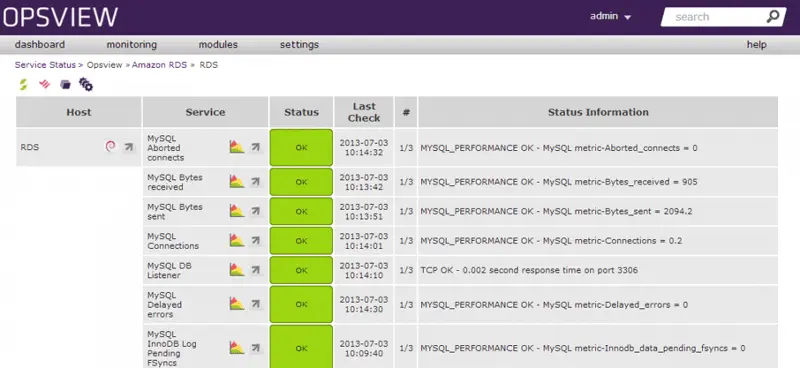
Task: Click last check time 10:14:32
Action: (x=364, y=148)
